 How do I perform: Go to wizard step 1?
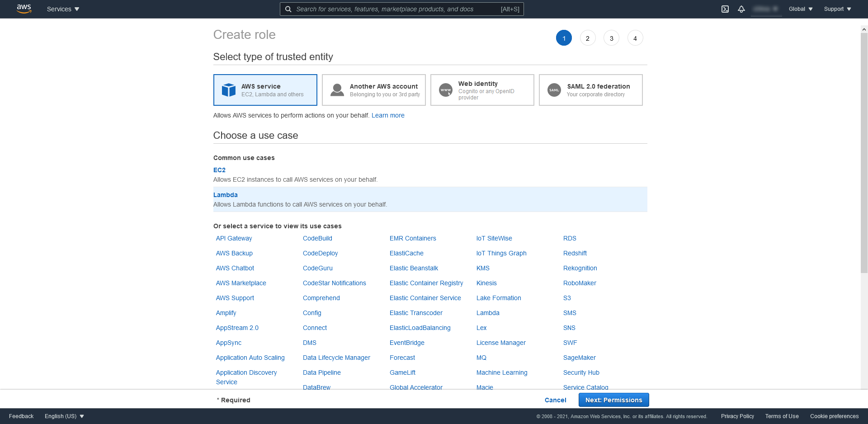(x=564, y=38)
